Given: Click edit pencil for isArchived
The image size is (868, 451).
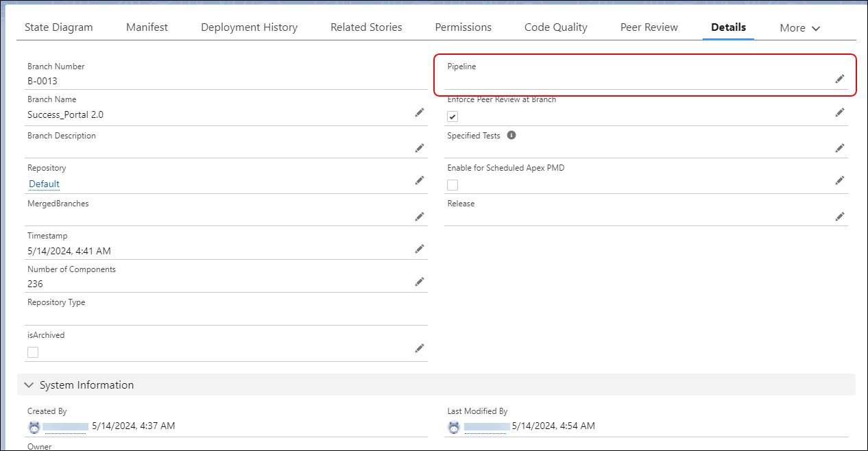Looking at the screenshot, I should (x=420, y=348).
